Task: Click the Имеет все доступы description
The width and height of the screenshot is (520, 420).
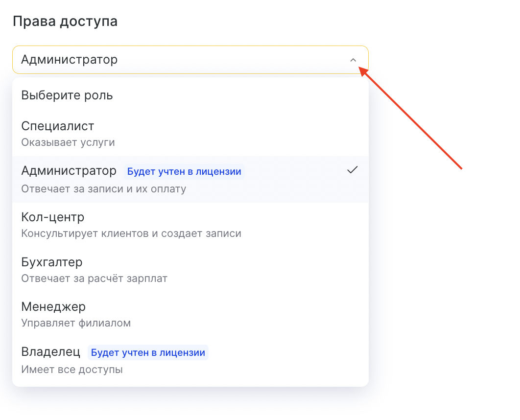Action: pyautogui.click(x=72, y=369)
